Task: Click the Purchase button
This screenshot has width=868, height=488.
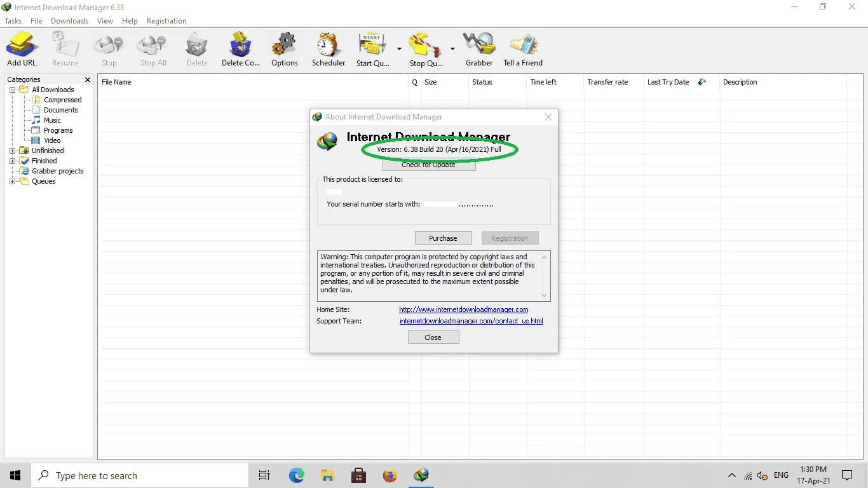Action: point(443,238)
